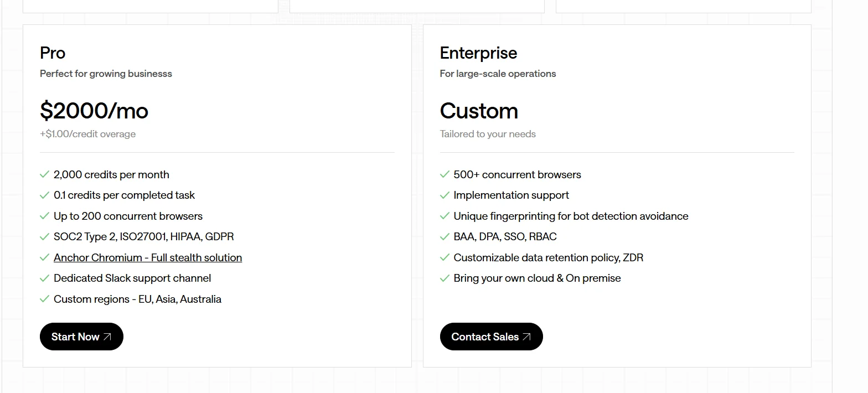The width and height of the screenshot is (868, 393).
Task: Click the checkmark beside Up to 200 concurrent browsers
Action: click(x=45, y=216)
